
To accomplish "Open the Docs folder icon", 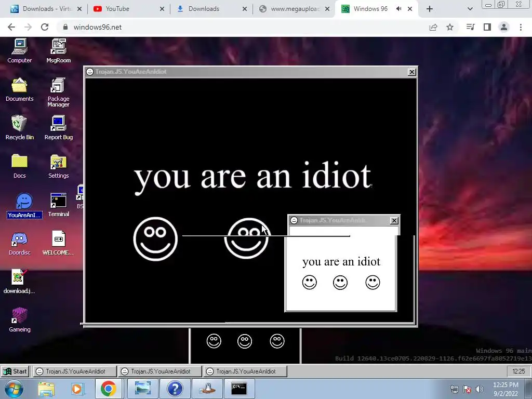I will click(x=19, y=166).
